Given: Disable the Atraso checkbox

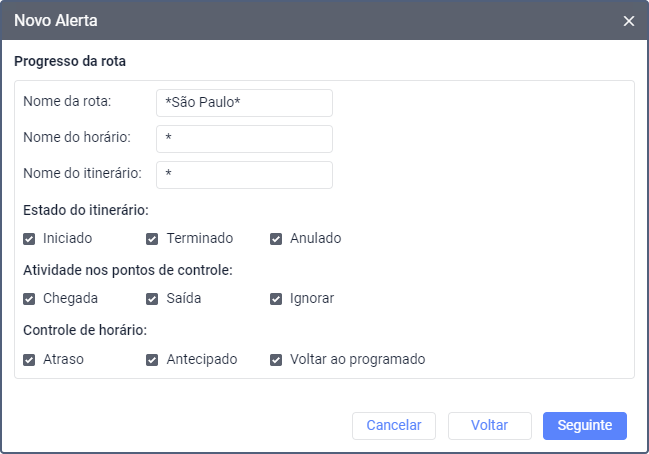Looking at the screenshot, I should tap(29, 360).
